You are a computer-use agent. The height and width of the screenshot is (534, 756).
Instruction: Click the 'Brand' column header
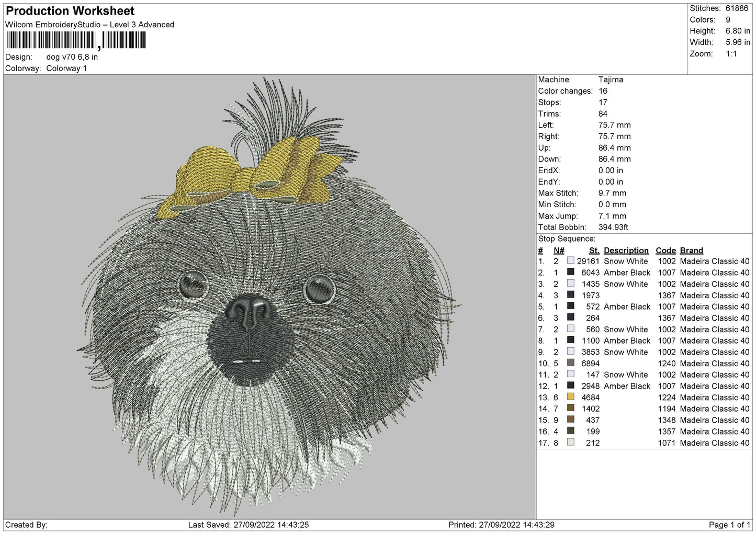(x=691, y=251)
